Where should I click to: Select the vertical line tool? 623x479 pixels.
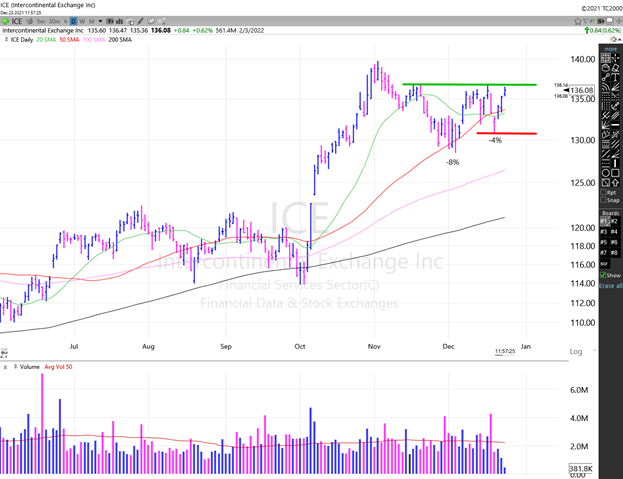coord(615,163)
